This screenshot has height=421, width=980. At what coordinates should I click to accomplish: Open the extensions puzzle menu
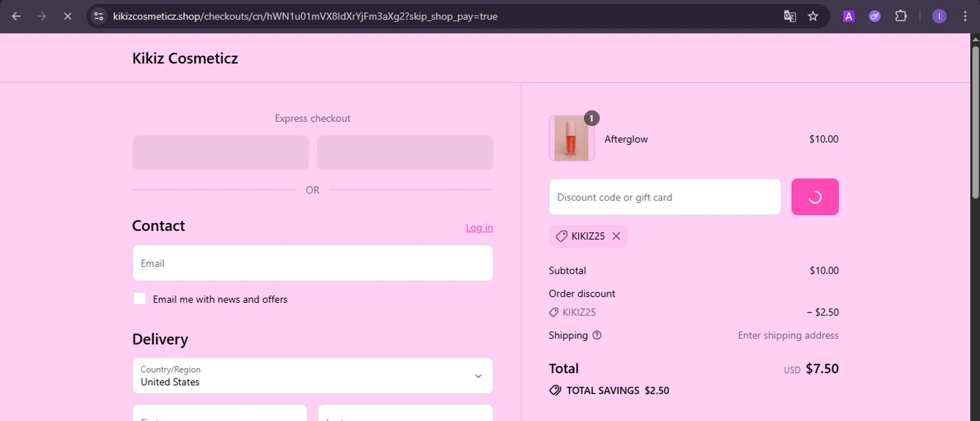[x=901, y=16]
